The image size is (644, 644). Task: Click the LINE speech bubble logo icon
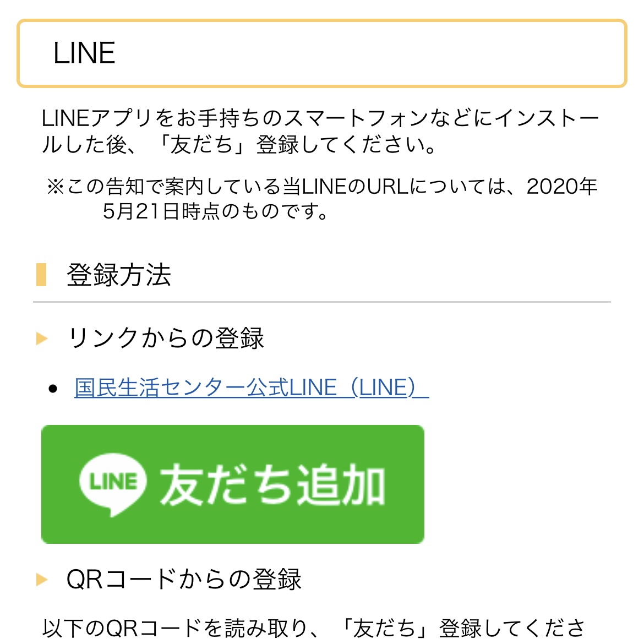pyautogui.click(x=113, y=484)
